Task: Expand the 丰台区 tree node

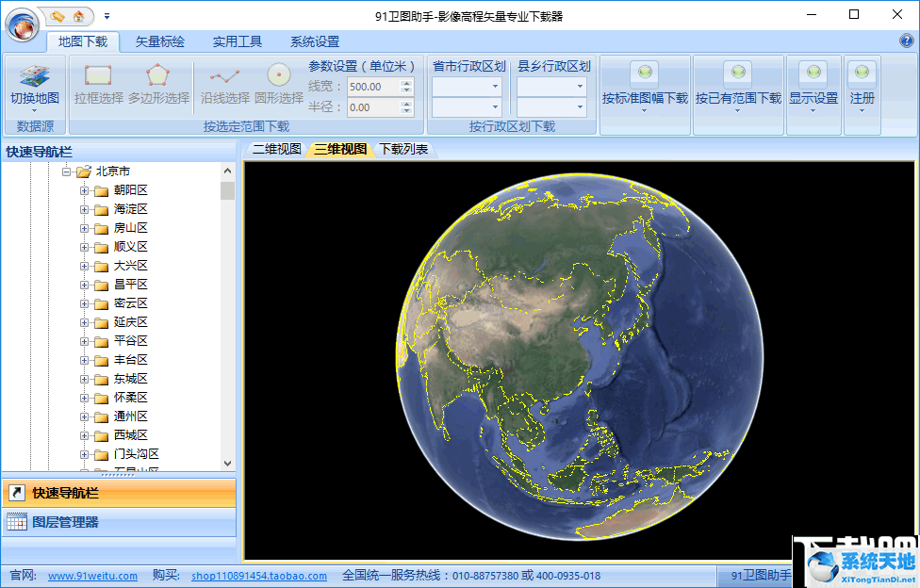Action: click(x=85, y=360)
